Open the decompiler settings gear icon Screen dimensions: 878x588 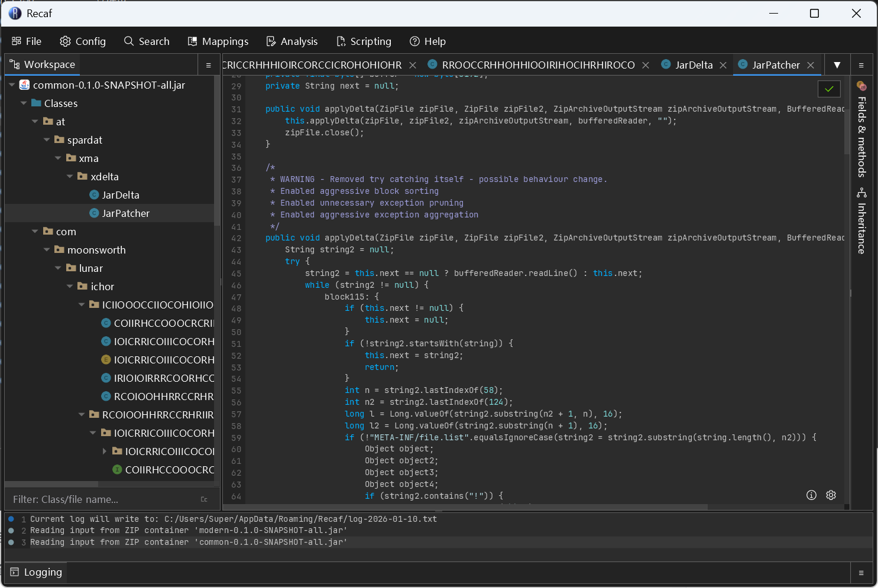[831, 495]
